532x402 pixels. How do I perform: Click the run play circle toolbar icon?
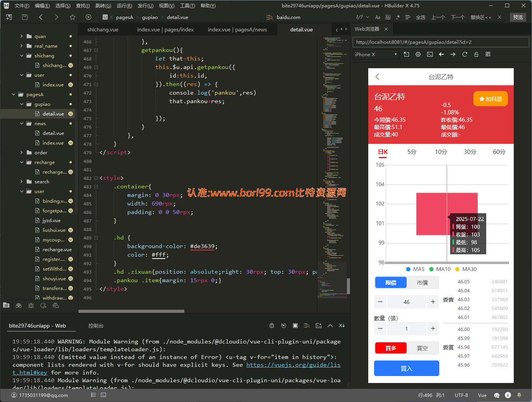[x=88, y=17]
